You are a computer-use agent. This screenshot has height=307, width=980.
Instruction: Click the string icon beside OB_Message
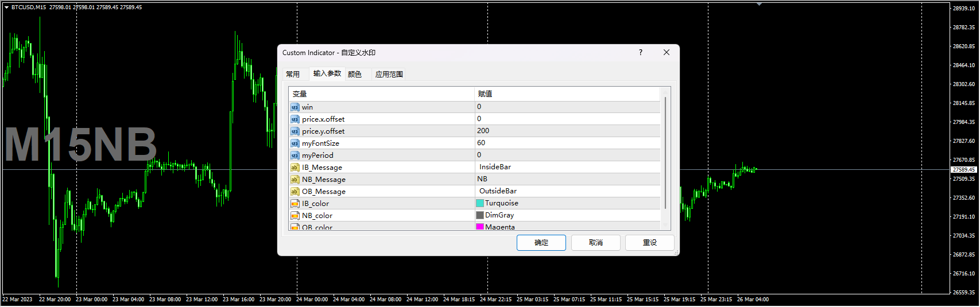click(x=295, y=192)
